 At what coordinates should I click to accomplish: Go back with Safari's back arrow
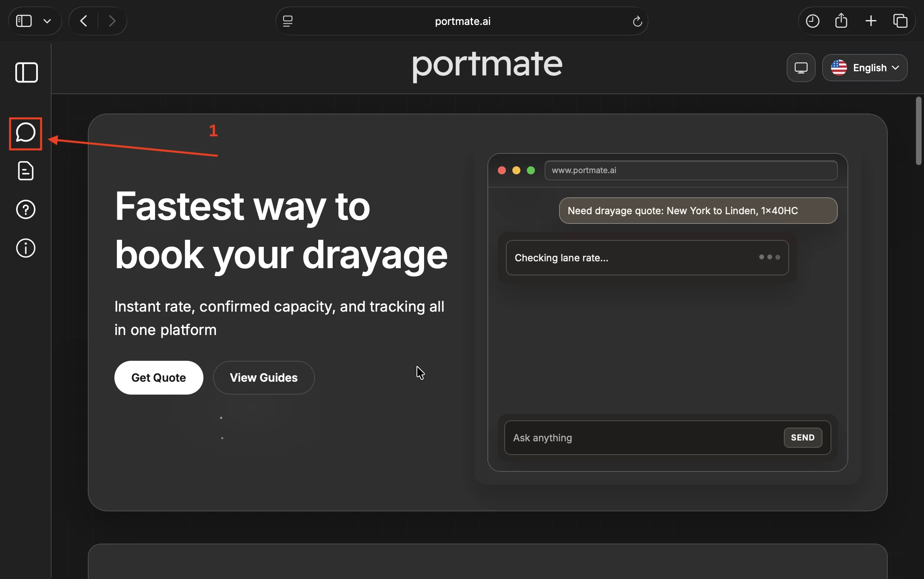pos(83,21)
